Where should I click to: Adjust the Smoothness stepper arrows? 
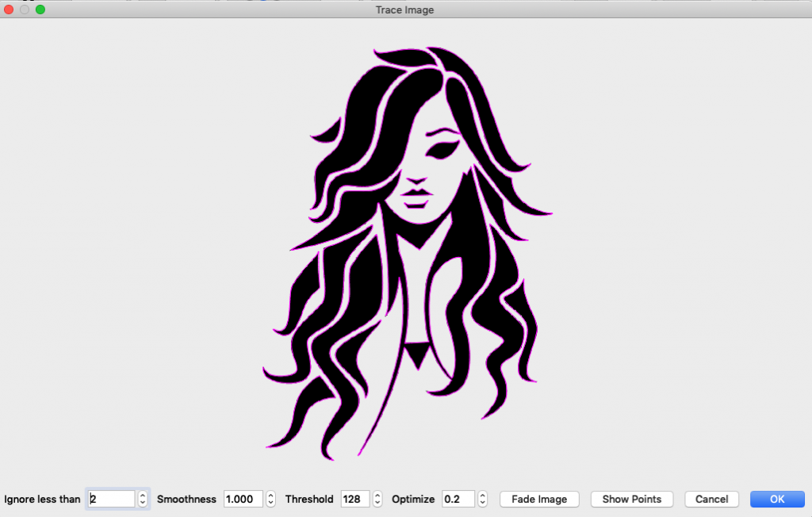pyautogui.click(x=271, y=499)
